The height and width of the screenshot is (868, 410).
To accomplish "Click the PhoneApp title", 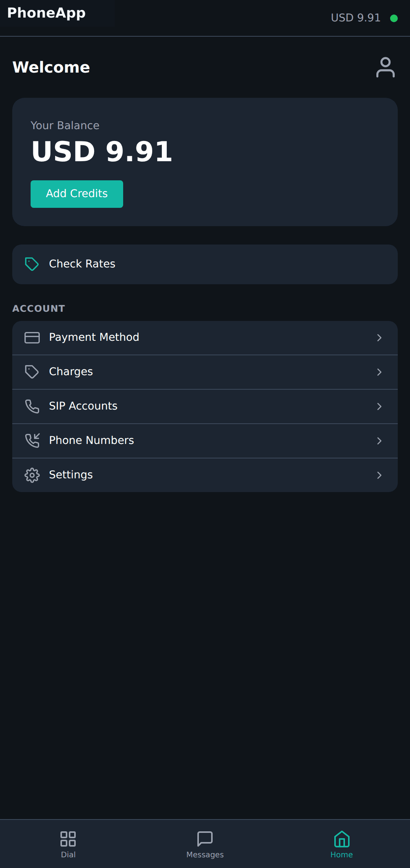I will pyautogui.click(x=46, y=13).
